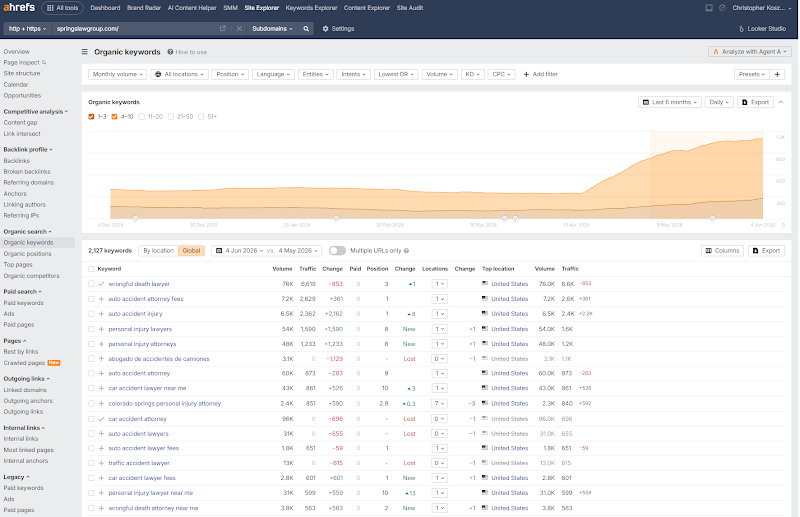
Task: Open Settings gear in the search bar
Action: pyautogui.click(x=338, y=29)
